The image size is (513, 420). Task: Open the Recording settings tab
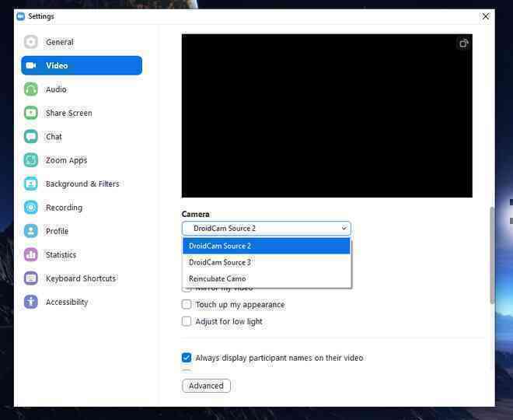(x=82, y=207)
